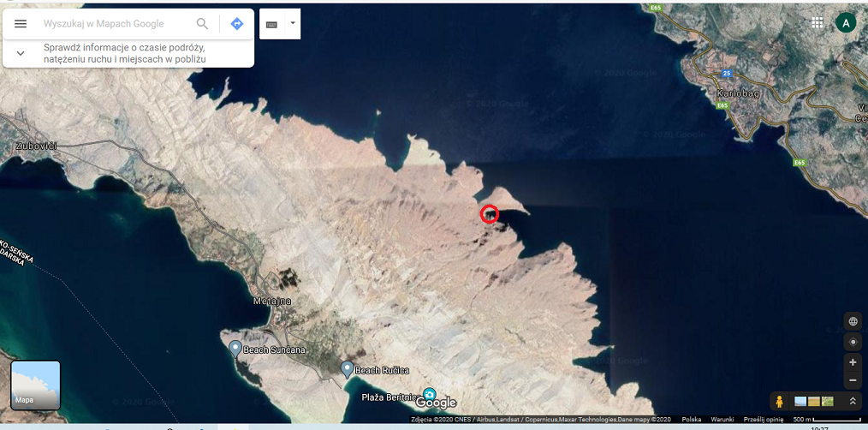Activate the Street View pegman

tap(780, 401)
